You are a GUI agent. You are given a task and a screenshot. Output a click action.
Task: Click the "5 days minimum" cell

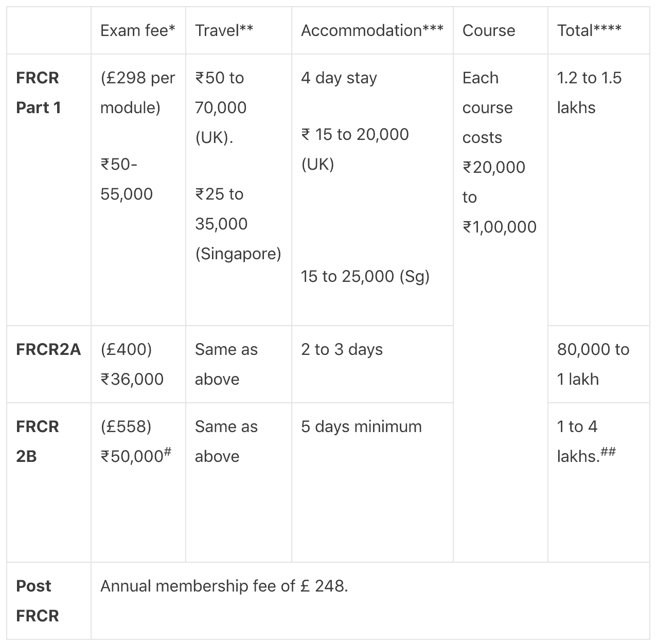[x=361, y=427]
